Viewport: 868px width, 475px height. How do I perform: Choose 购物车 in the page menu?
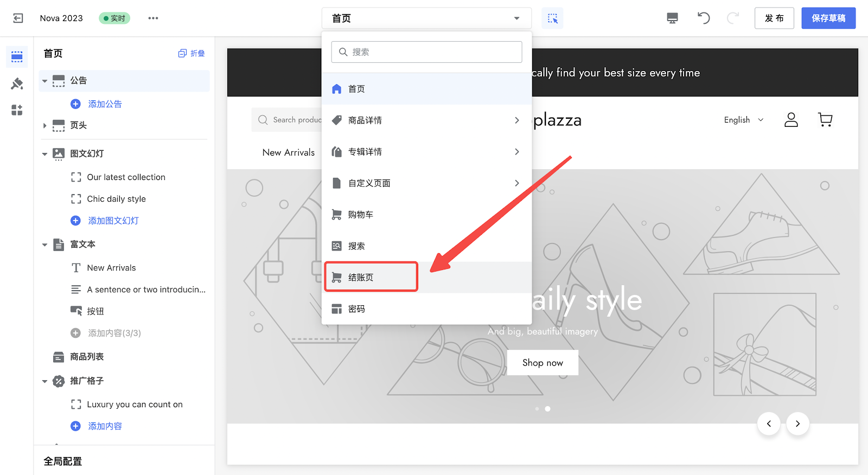360,215
